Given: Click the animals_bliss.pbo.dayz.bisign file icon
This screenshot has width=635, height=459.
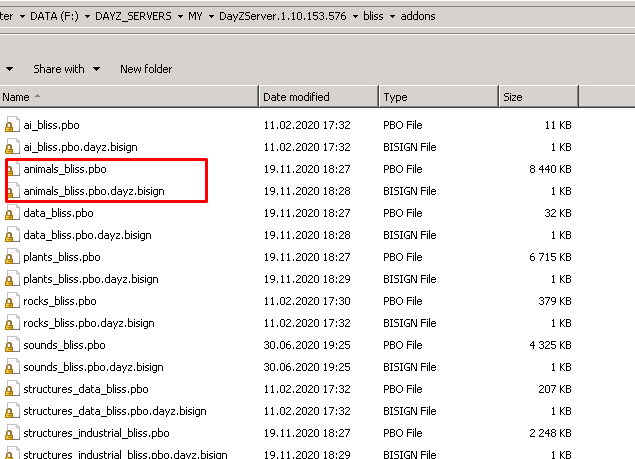Looking at the screenshot, I should click(13, 191).
